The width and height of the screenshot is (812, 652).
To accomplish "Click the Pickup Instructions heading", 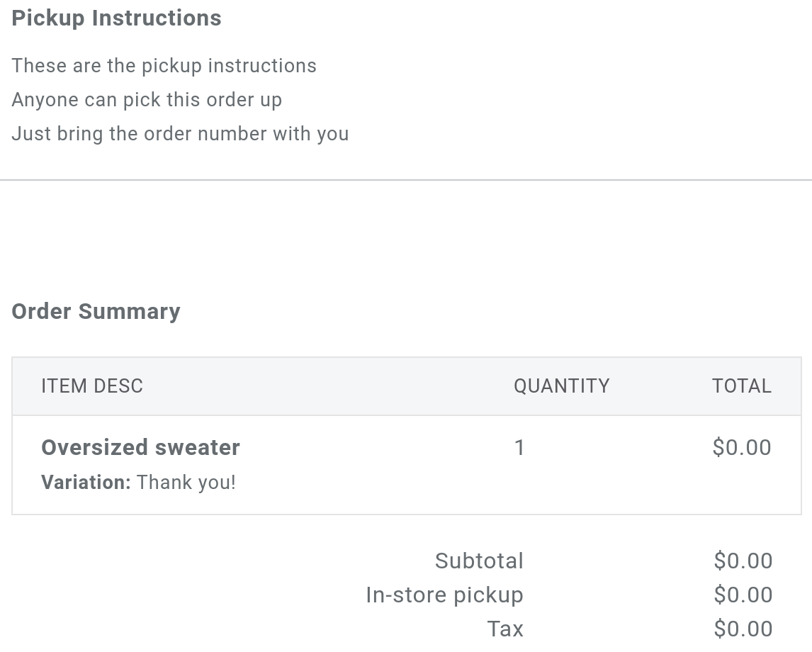I will point(116,18).
